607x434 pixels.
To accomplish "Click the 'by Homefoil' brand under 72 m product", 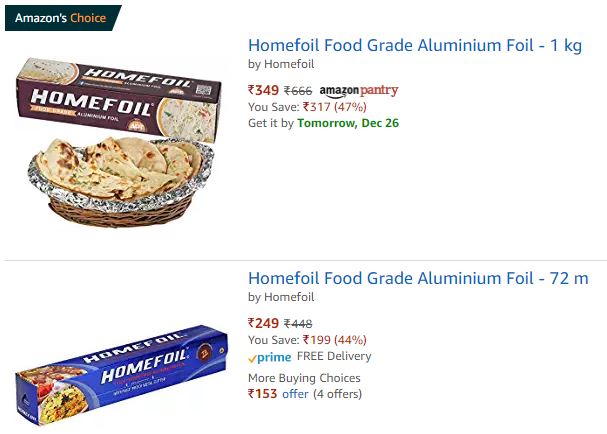I will (281, 297).
